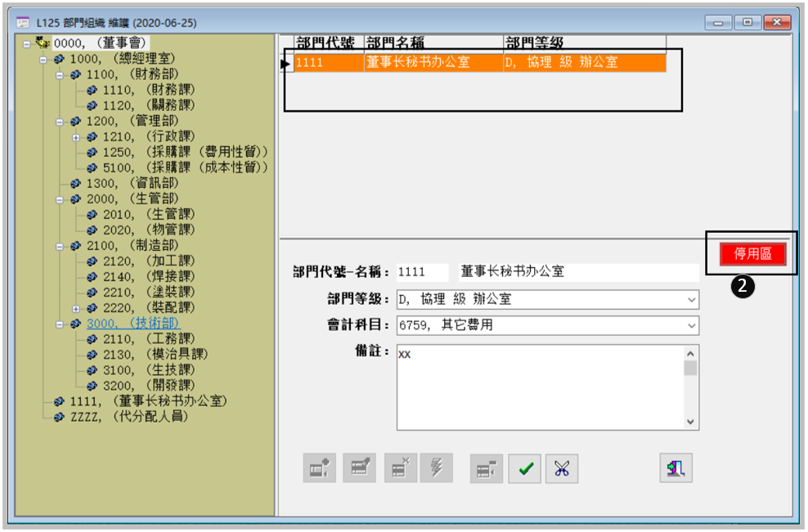Click the icon beside 2020 物管課

[92, 230]
